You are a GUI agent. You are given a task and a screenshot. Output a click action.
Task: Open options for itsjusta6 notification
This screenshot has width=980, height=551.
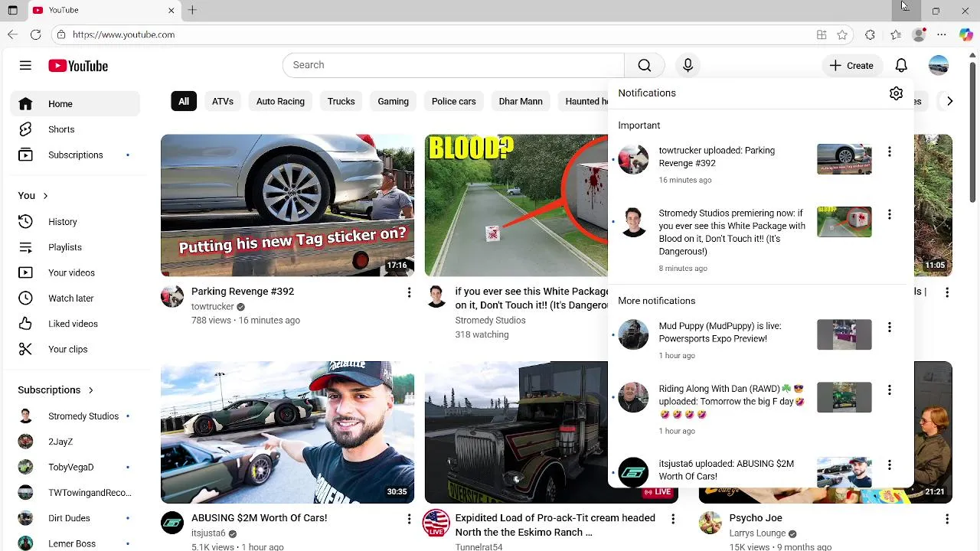[x=890, y=465]
